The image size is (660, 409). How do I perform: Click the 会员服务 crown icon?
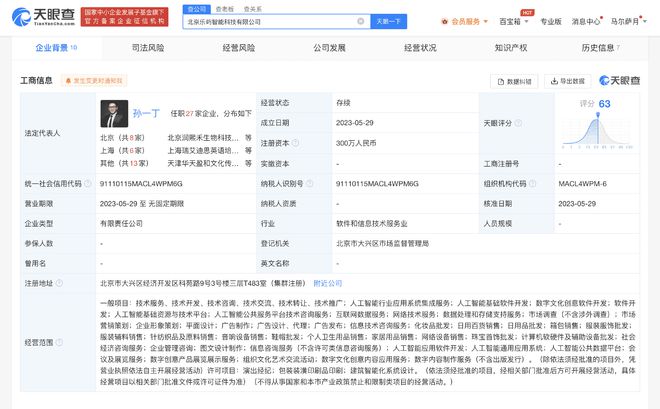(x=444, y=21)
